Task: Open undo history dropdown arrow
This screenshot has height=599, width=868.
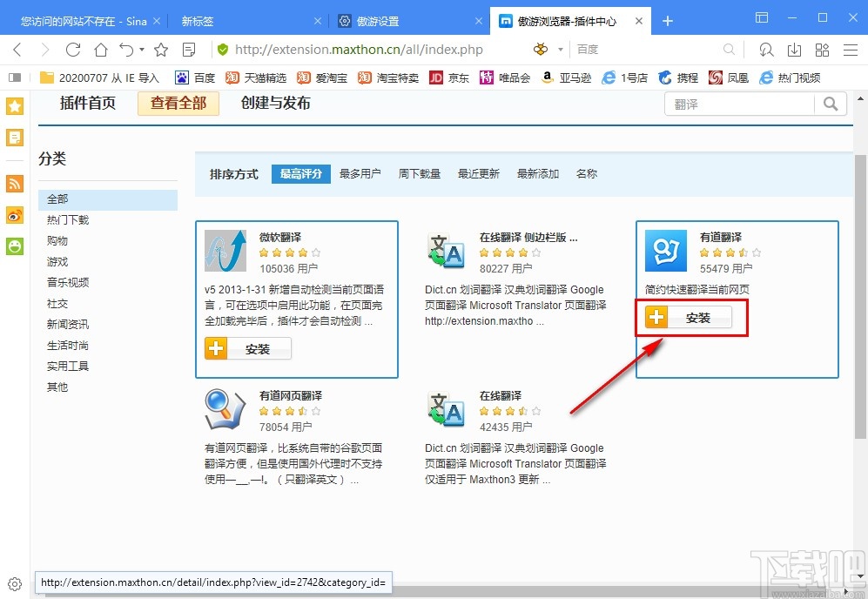Action: coord(142,50)
